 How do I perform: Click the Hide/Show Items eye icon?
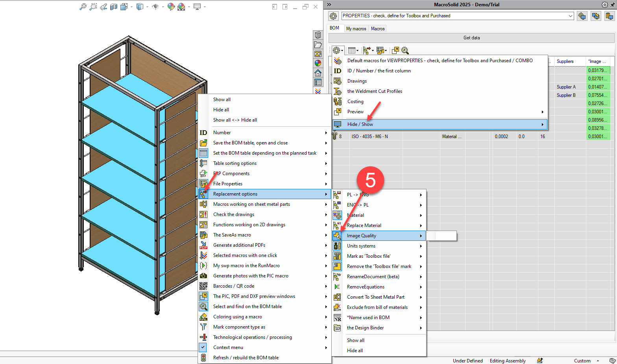(x=155, y=7)
